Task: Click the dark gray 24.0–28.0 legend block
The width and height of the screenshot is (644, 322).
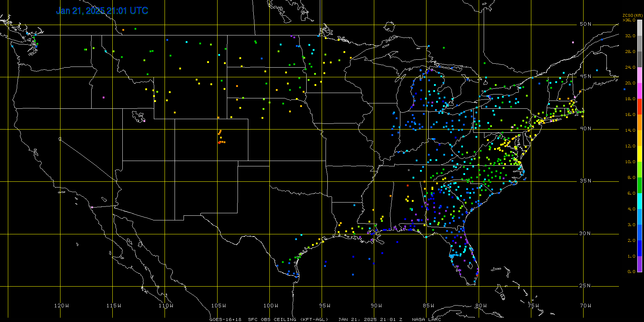Action: [640, 59]
